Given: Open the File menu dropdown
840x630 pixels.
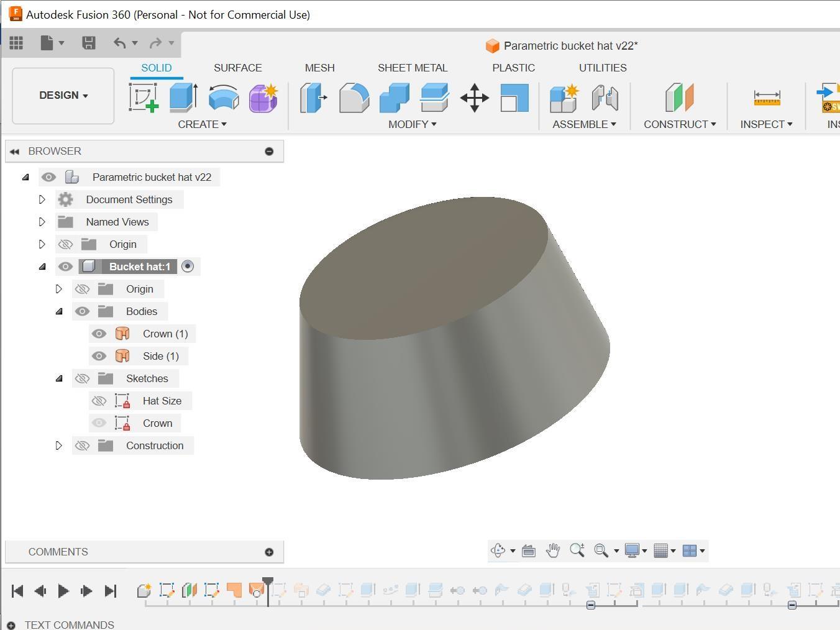Looking at the screenshot, I should point(52,43).
